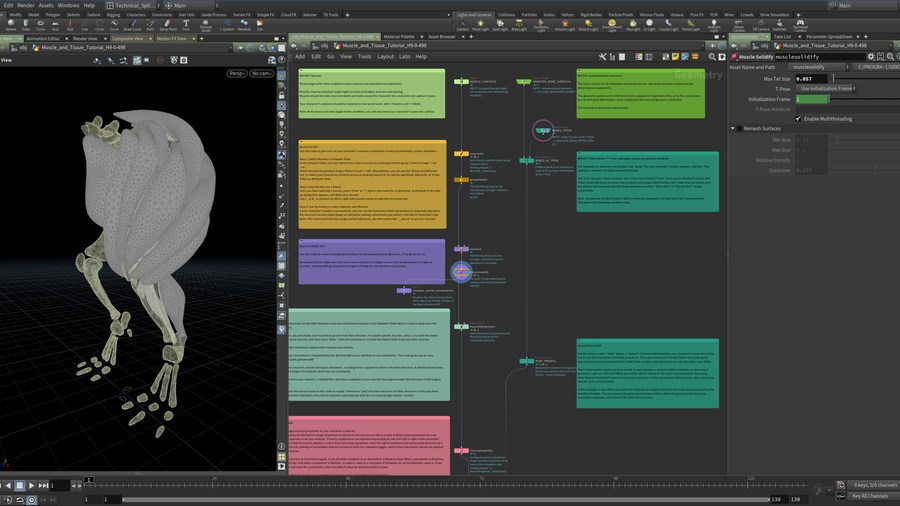The width and height of the screenshot is (900, 506).
Task: Open the Persp viewport menu
Action: [x=237, y=73]
